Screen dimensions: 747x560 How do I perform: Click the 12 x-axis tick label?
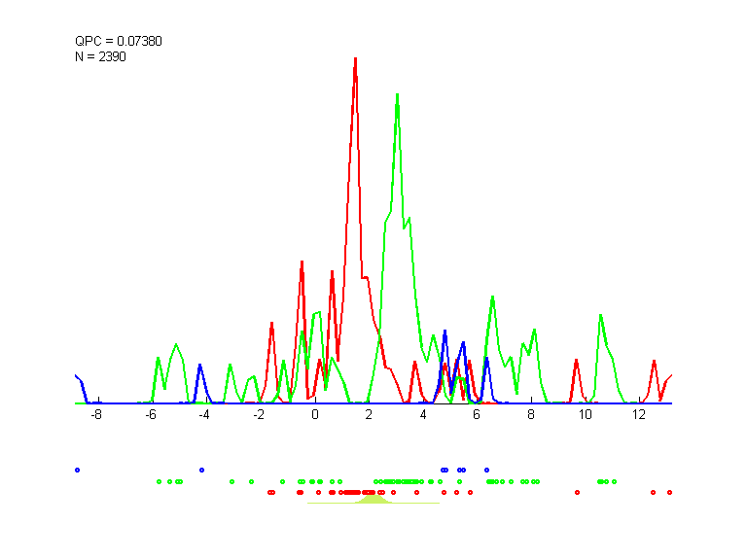(x=639, y=415)
